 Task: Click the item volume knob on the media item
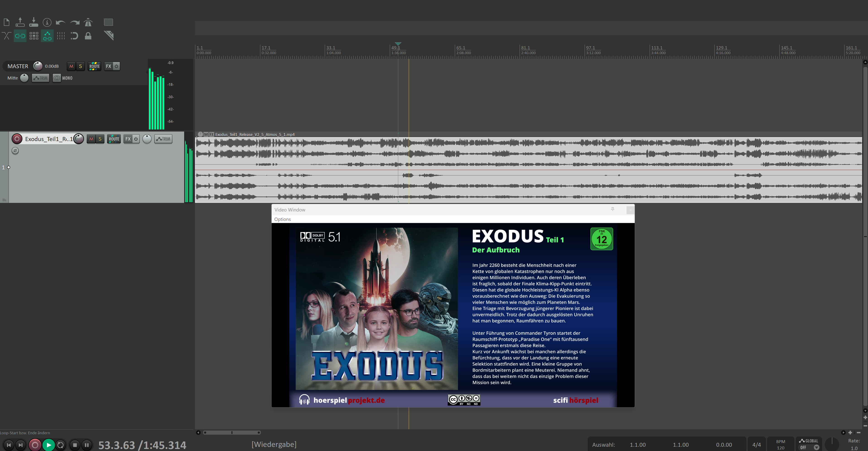(200, 134)
